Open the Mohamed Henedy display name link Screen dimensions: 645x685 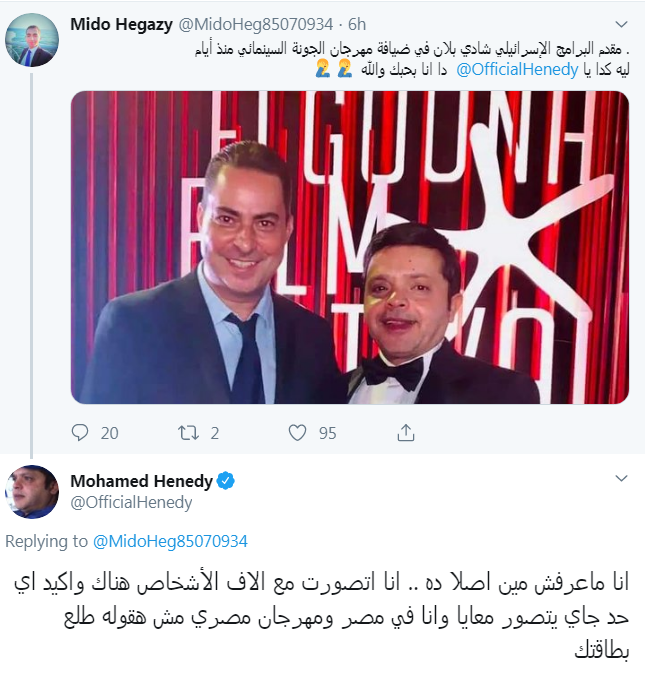pos(141,481)
